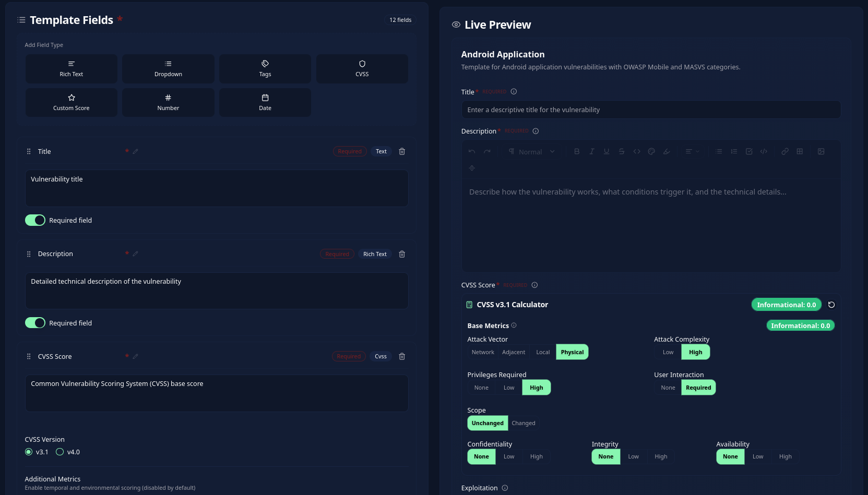
Task: Open the Normal paragraph style dropdown
Action: 532,152
